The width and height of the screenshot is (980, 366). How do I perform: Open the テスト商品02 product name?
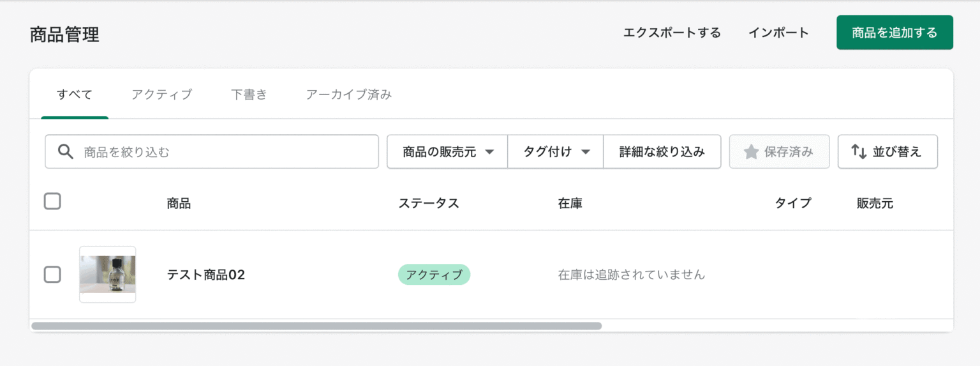tap(205, 275)
